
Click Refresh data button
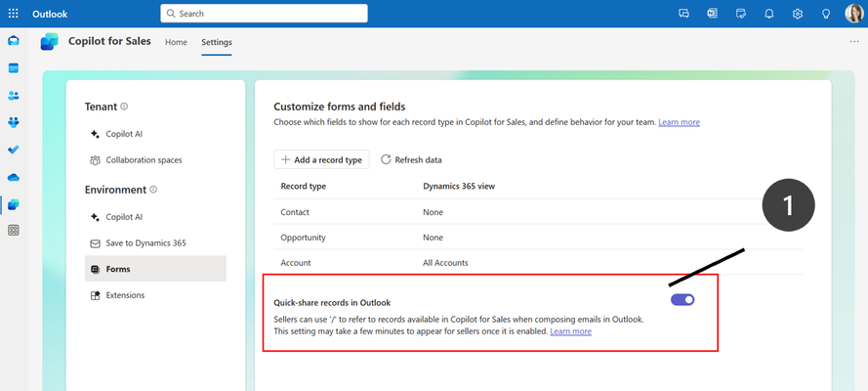point(411,159)
